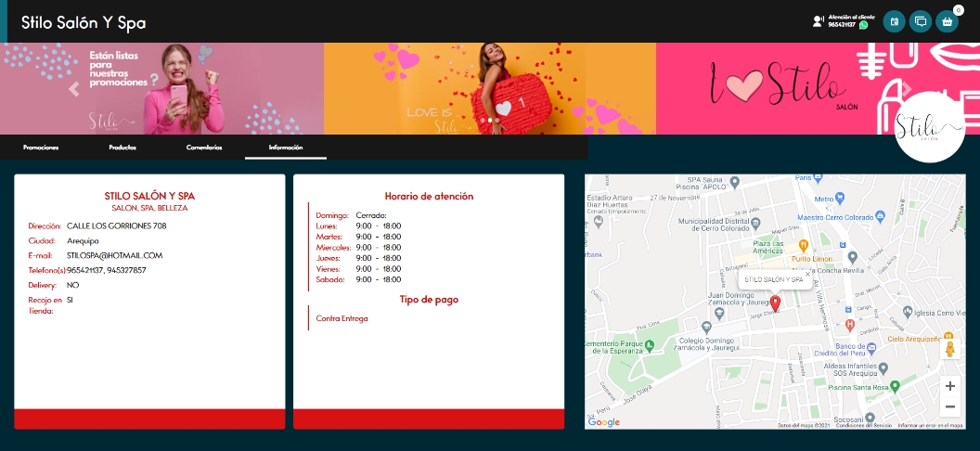
Task: Click the STILO SALÓN Y SPA popup label
Action: coord(774,280)
